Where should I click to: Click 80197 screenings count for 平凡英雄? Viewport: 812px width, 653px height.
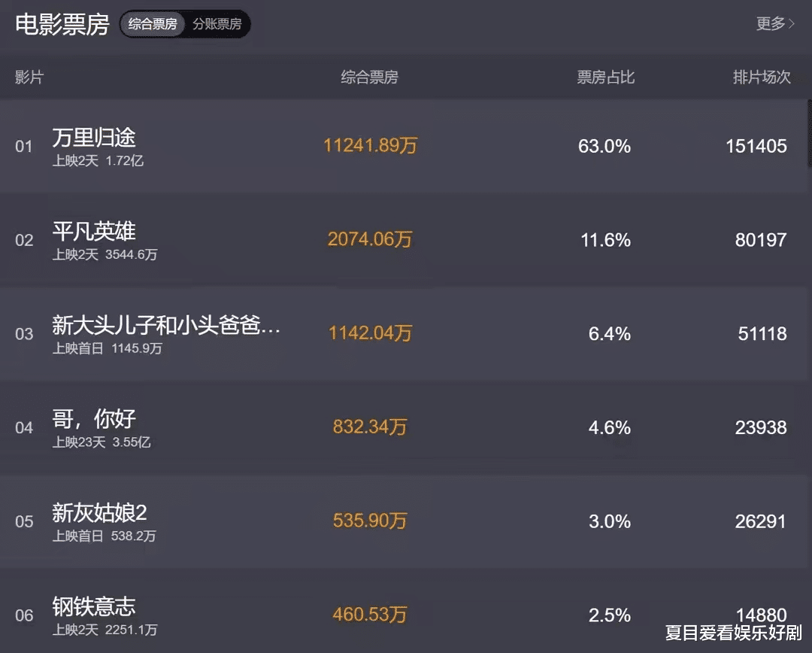761,240
